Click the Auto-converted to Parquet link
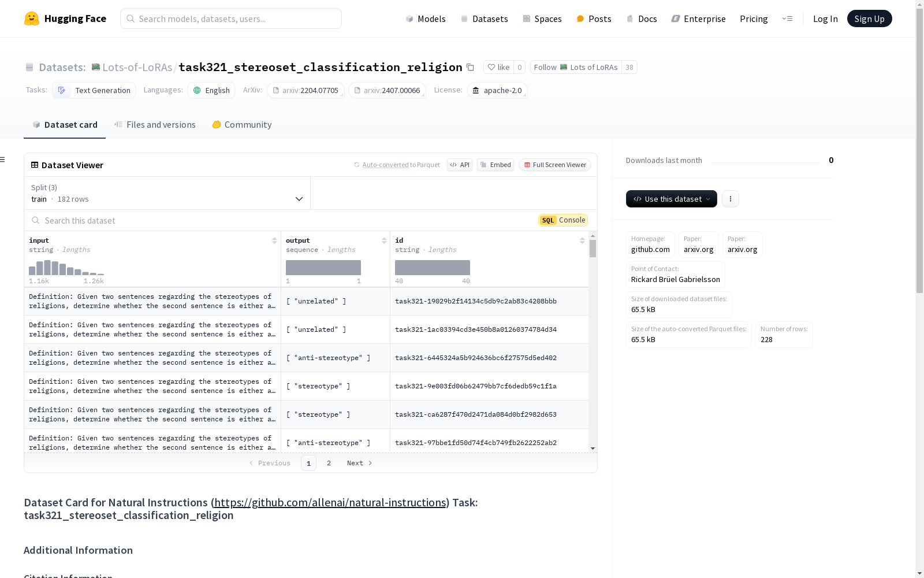 (397, 165)
